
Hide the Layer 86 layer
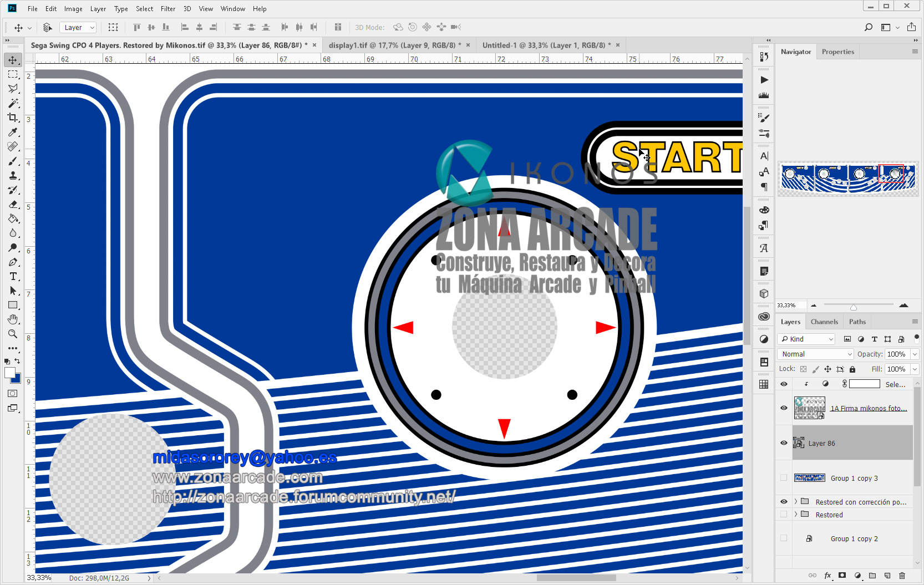784,443
